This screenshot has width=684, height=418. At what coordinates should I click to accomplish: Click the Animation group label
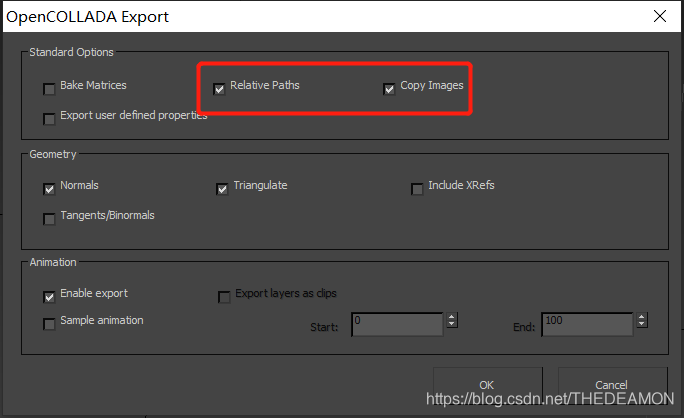(x=53, y=262)
